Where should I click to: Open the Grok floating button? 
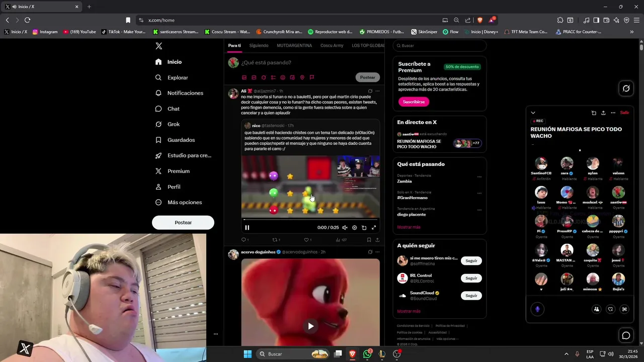[626, 88]
